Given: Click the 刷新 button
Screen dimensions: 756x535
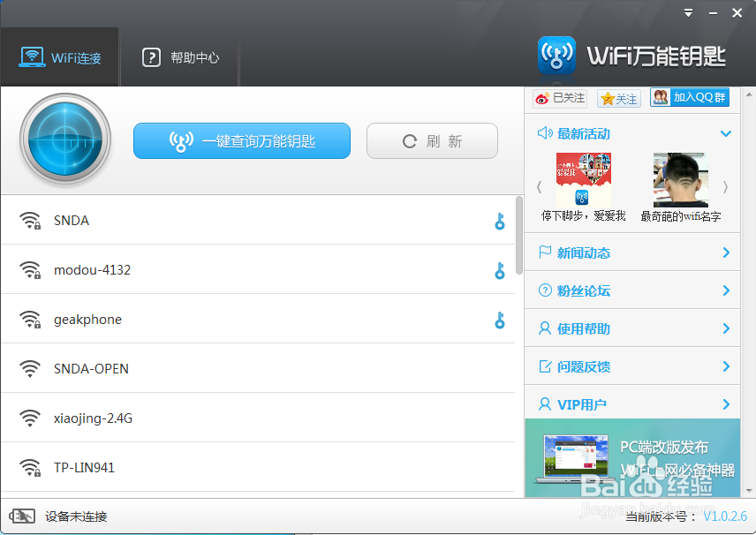Looking at the screenshot, I should 432,140.
